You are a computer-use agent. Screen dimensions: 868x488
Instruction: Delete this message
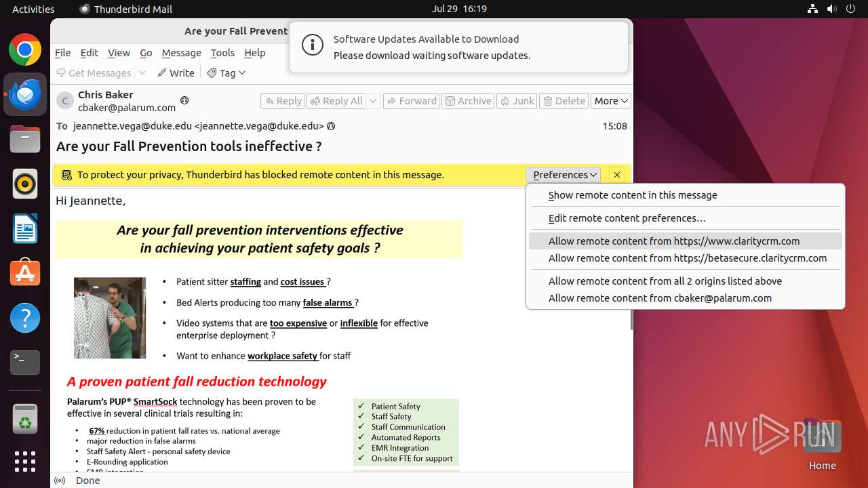(x=564, y=101)
